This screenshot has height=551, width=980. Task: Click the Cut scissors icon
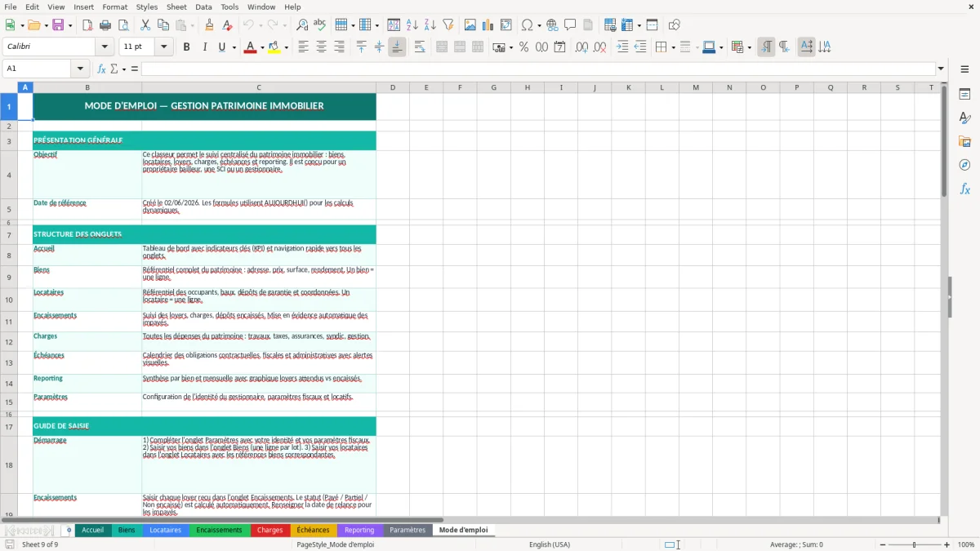point(145,25)
